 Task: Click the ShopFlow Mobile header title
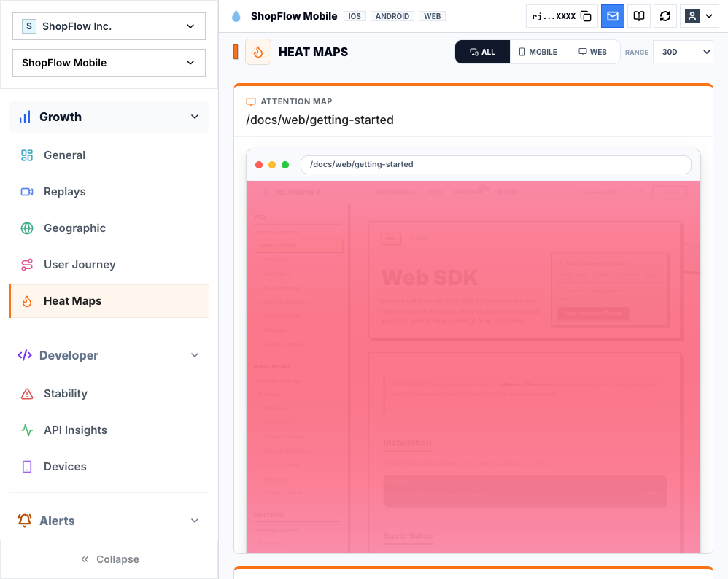pyautogui.click(x=294, y=16)
